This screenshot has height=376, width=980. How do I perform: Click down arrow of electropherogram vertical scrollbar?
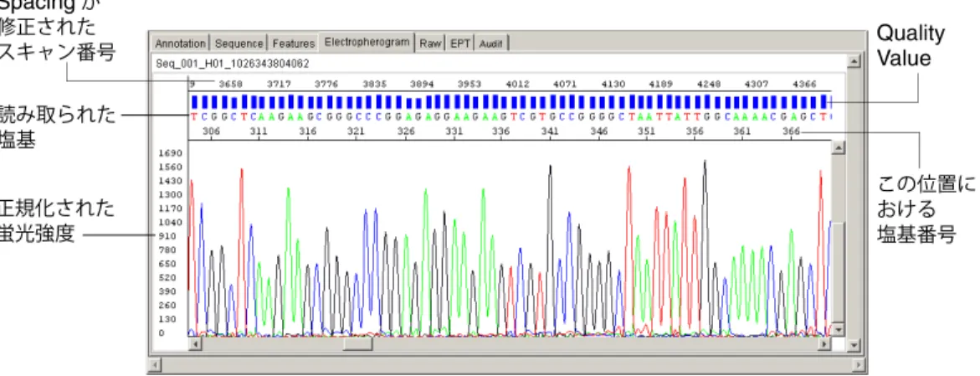(x=838, y=331)
